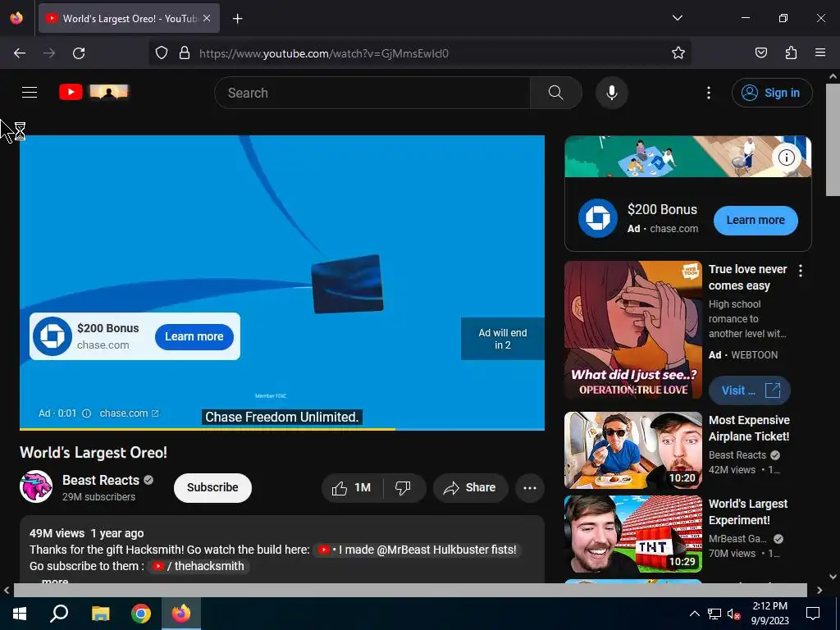Click World's Largest Experiment title
The height and width of the screenshot is (630, 840).
click(x=748, y=512)
